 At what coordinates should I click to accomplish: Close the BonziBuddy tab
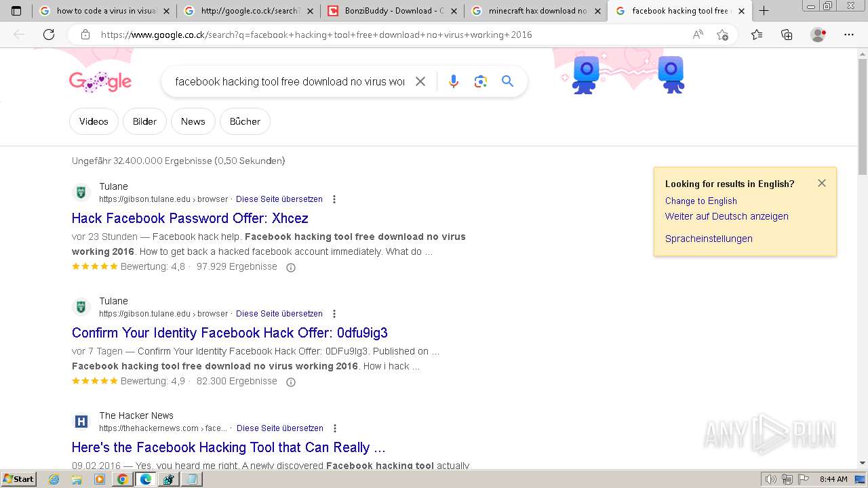click(454, 11)
